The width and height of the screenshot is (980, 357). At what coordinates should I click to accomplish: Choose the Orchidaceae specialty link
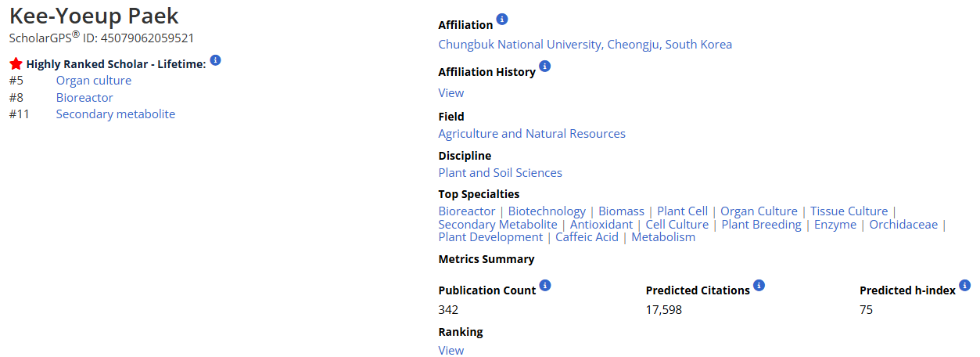pyautogui.click(x=903, y=225)
